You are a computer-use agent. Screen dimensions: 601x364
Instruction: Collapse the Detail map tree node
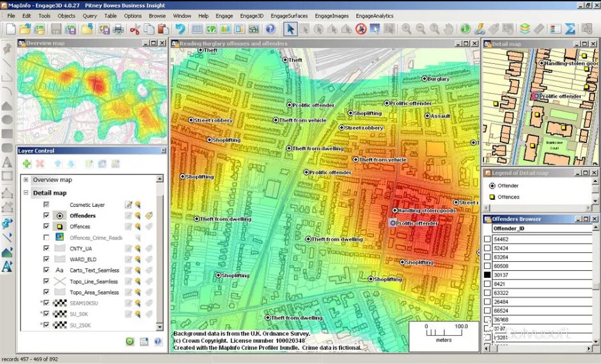tap(26, 192)
